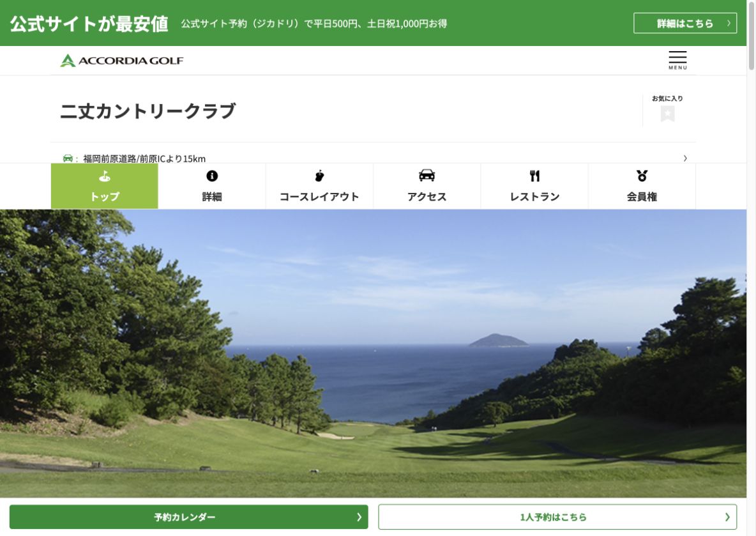
Task: Click chevron arrow on 1人予約はこちら button
Action: pyautogui.click(x=727, y=517)
